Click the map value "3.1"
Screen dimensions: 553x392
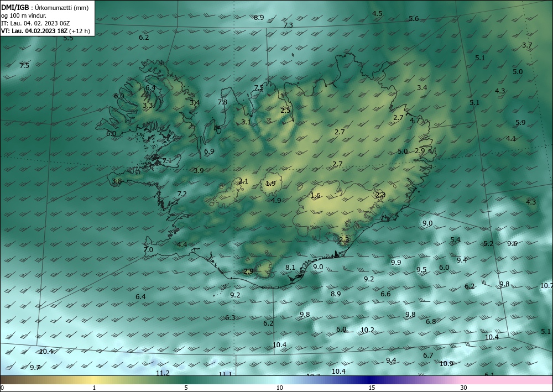[246, 122]
